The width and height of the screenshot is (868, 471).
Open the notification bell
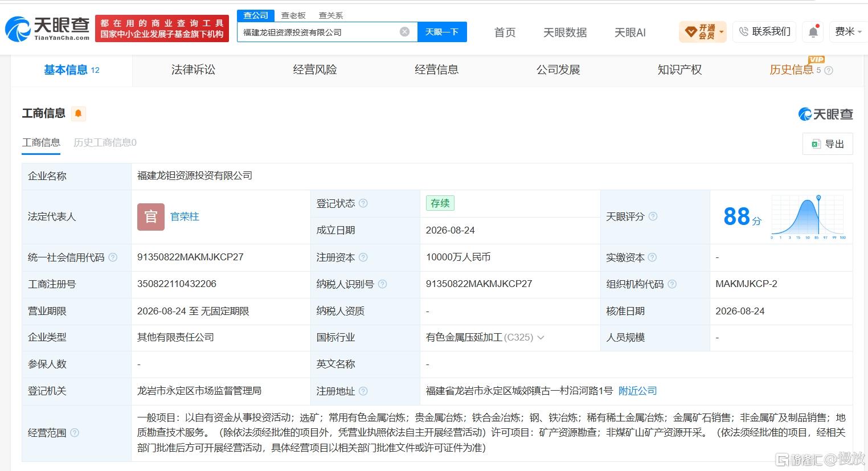click(x=813, y=32)
